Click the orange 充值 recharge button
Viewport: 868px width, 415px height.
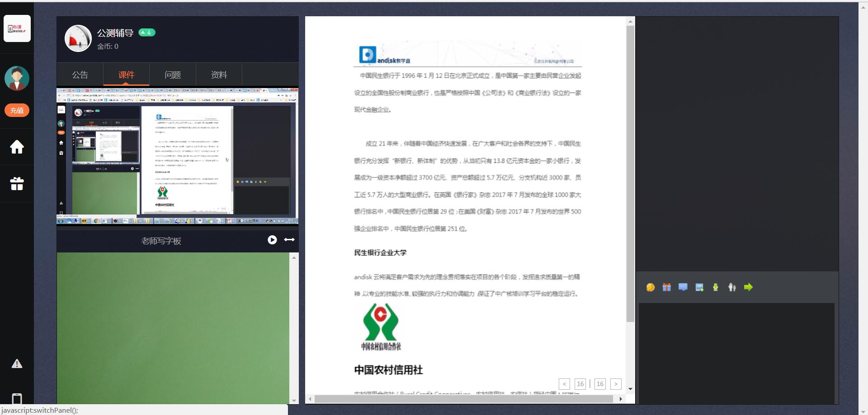(17, 110)
